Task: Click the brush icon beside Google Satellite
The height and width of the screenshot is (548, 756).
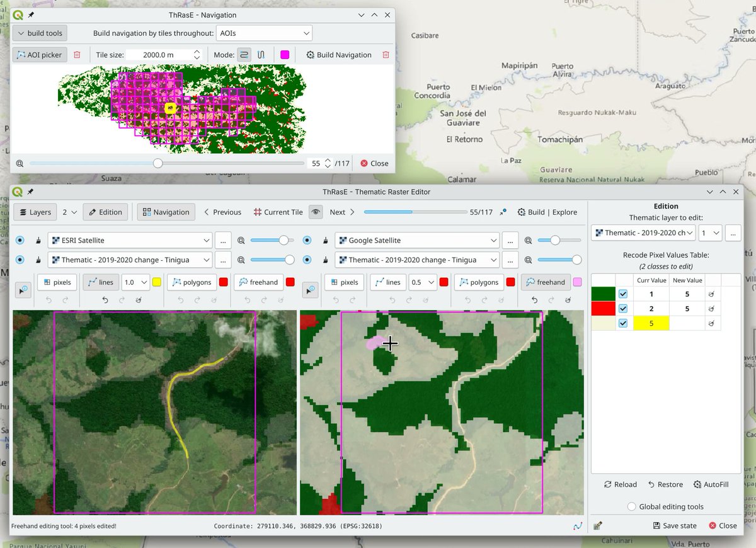Action: pos(325,241)
